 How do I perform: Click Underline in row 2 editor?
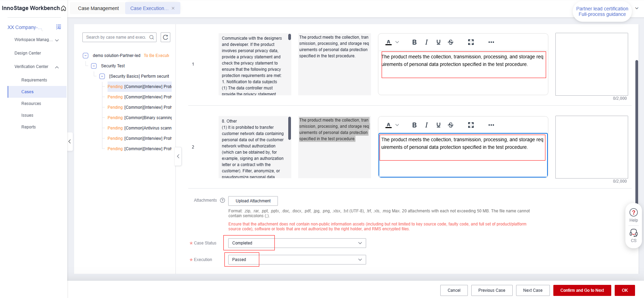[x=439, y=125]
